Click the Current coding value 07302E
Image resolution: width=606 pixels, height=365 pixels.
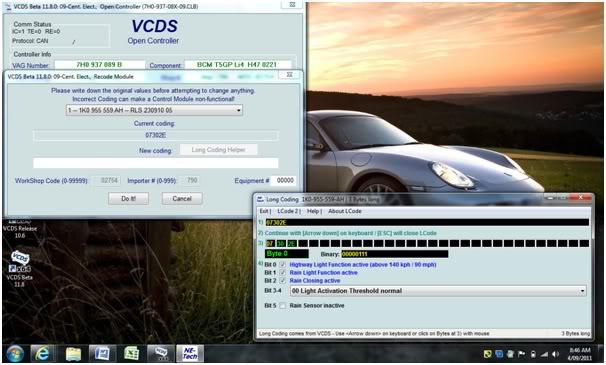pyautogui.click(x=155, y=135)
